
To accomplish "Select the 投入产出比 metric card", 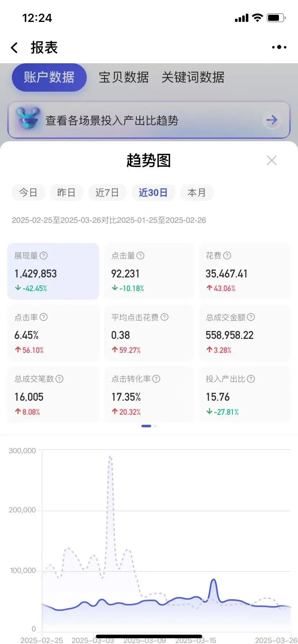I will pos(245,395).
